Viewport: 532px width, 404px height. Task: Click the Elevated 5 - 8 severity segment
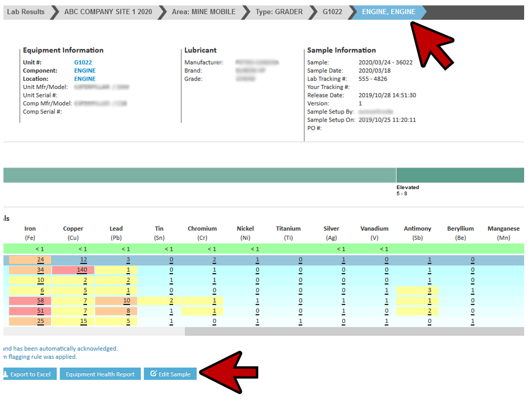460,175
